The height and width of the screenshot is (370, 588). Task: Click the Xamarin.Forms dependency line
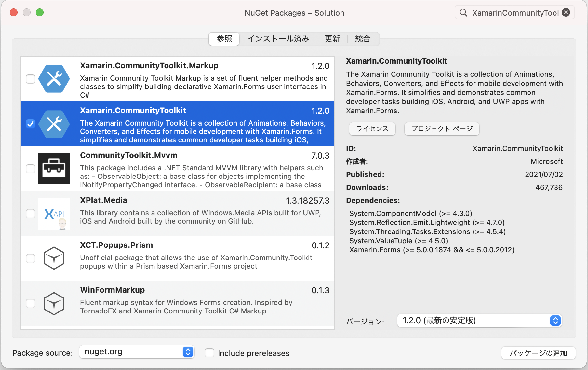pyautogui.click(x=432, y=250)
